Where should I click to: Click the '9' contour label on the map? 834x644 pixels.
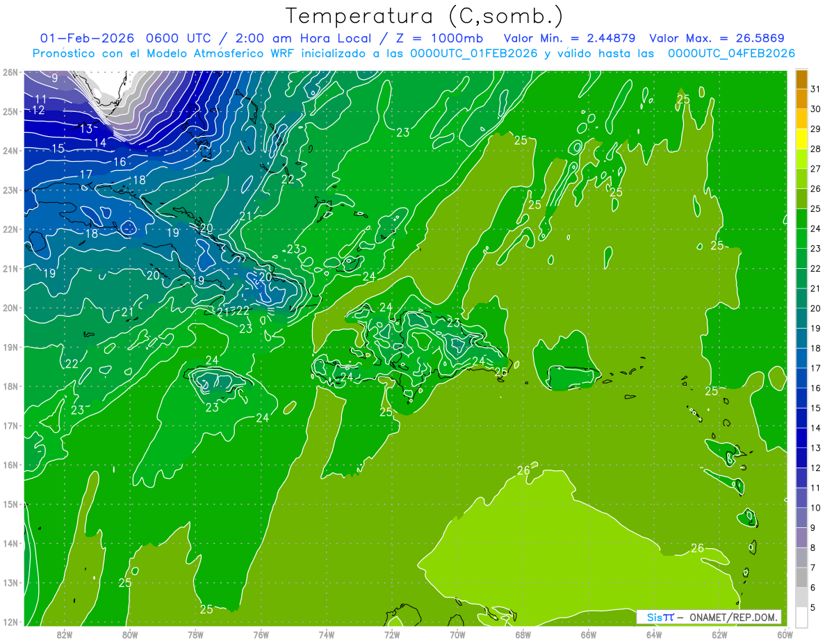click(x=55, y=78)
